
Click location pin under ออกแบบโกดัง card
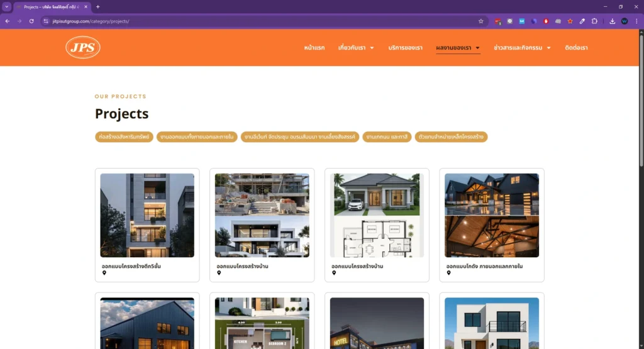coord(448,273)
